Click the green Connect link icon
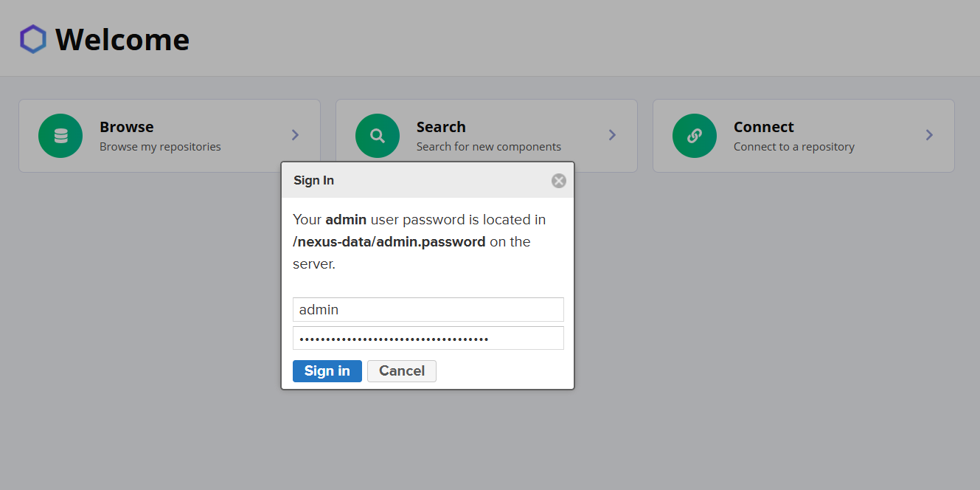 pos(695,136)
